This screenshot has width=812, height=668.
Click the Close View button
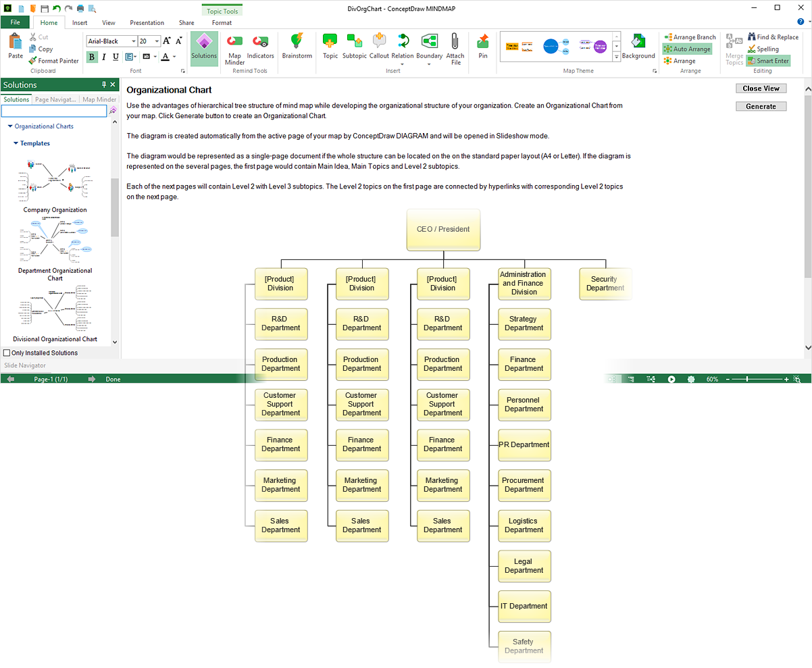(x=761, y=88)
